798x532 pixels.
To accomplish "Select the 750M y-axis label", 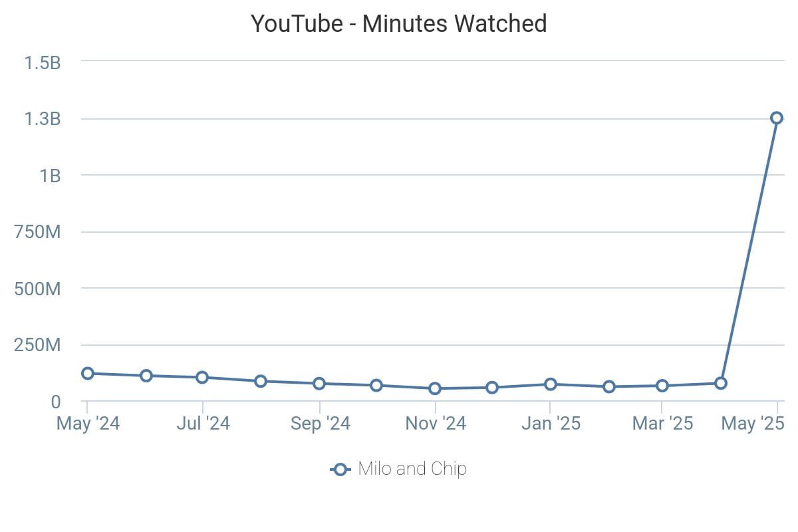I will 37,232.
